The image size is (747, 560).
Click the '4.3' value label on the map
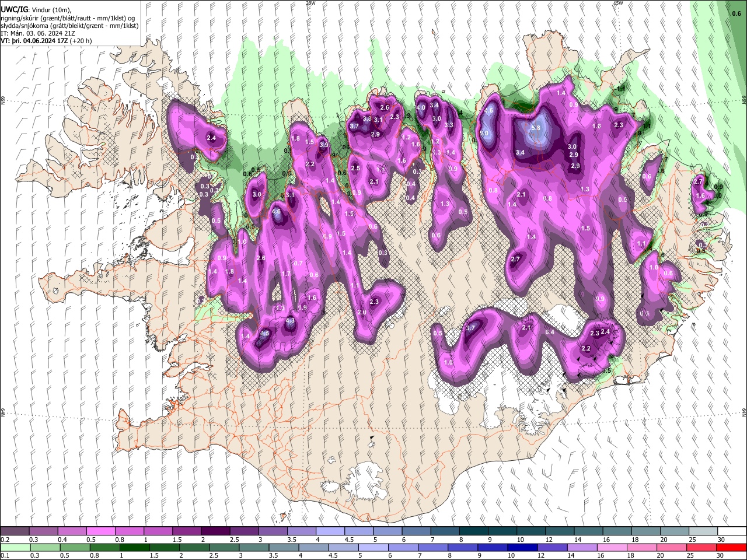coord(290,321)
